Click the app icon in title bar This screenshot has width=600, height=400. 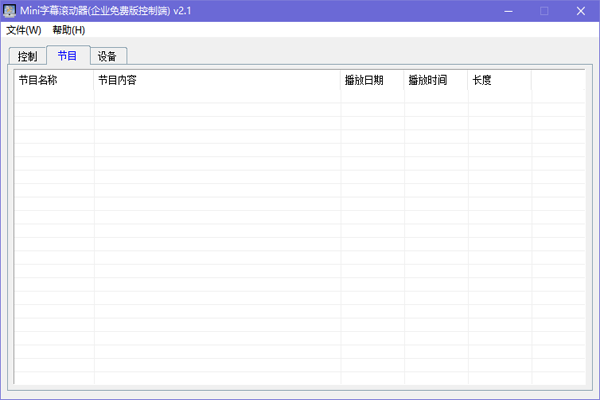click(x=9, y=11)
